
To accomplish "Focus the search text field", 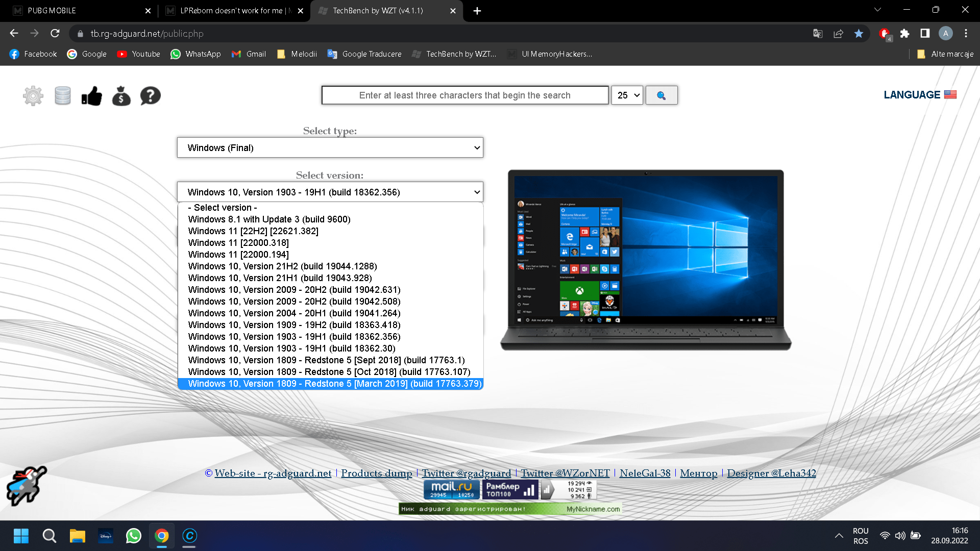I will [465, 95].
